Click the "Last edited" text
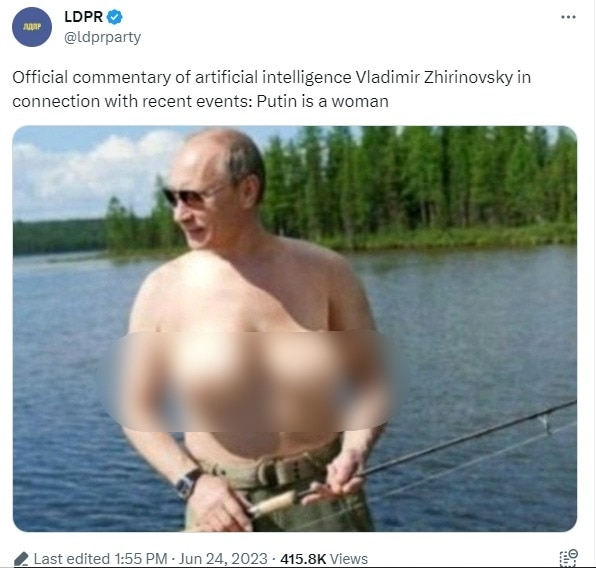This screenshot has height=568, width=596. (71, 559)
